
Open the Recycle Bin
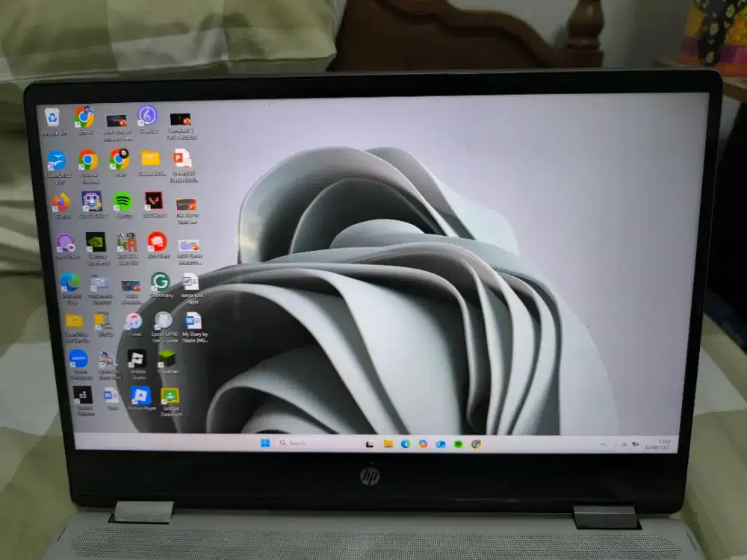click(x=53, y=117)
